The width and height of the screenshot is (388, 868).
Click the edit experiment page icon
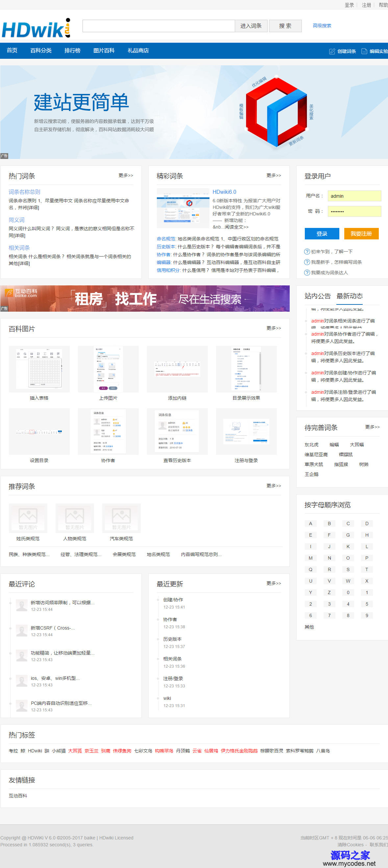364,51
